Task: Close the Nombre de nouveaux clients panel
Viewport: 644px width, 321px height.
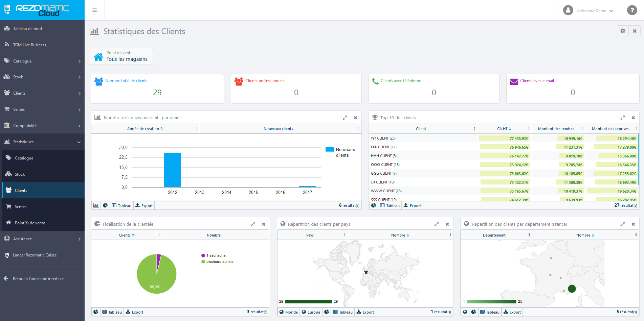Action: [355, 118]
